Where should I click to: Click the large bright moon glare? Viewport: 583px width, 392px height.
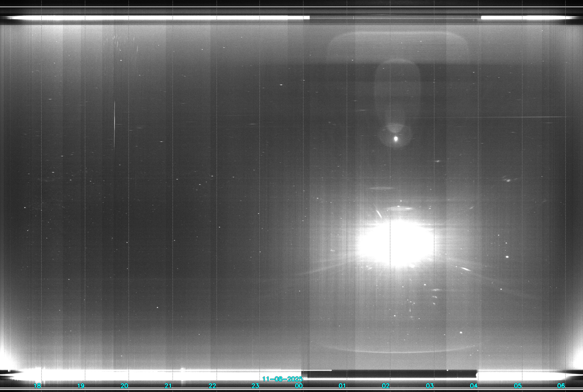395,244
